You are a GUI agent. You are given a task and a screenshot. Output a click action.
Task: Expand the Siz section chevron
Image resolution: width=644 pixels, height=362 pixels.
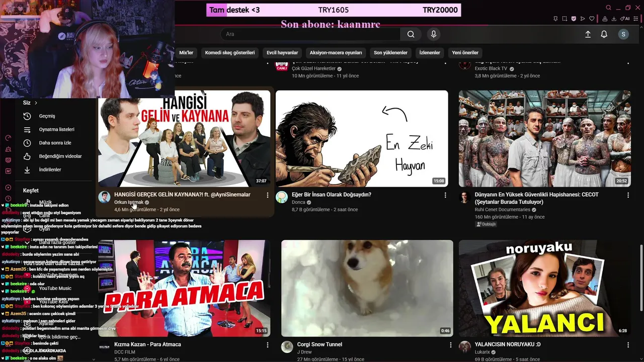point(36,103)
